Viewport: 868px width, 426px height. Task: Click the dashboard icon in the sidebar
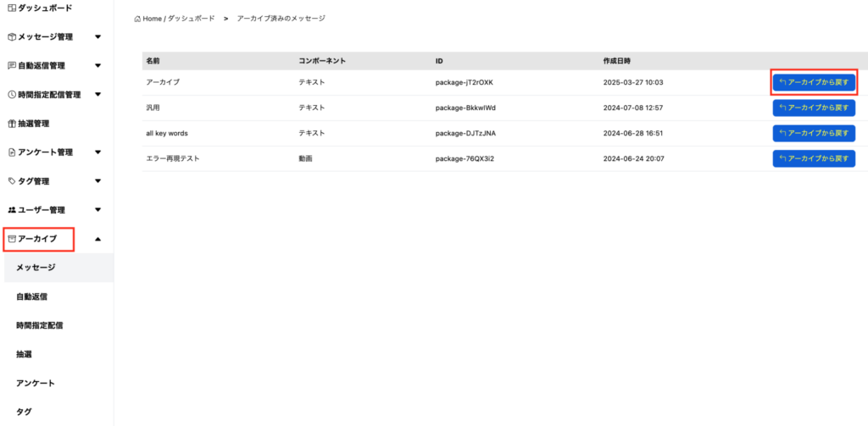click(11, 8)
